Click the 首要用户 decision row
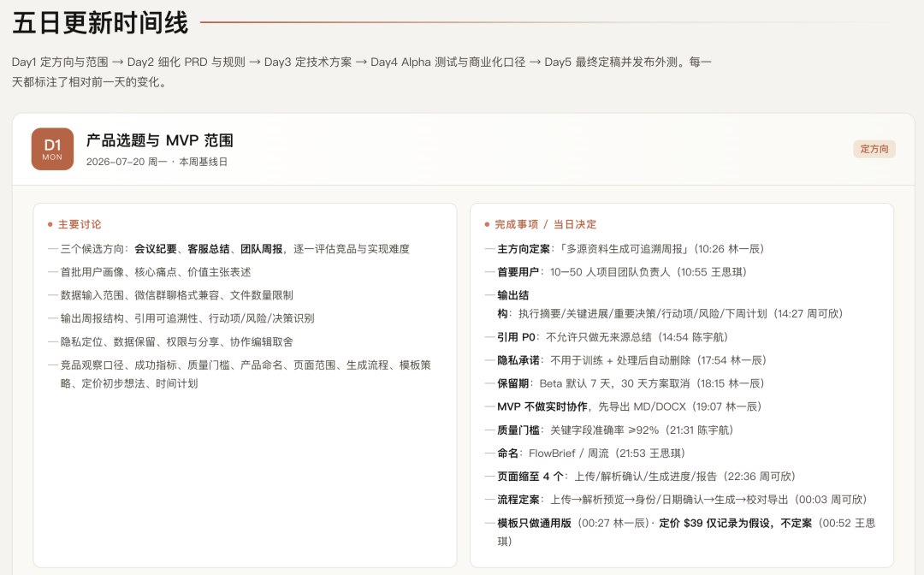 tap(616, 272)
